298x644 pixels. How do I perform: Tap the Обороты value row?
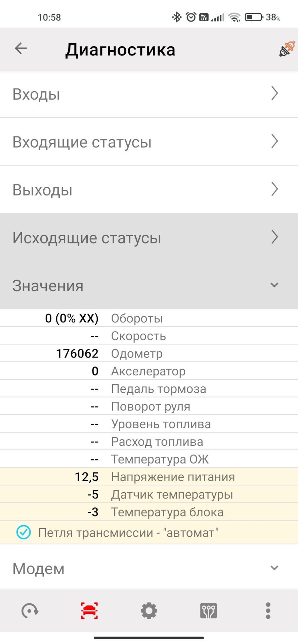pyautogui.click(x=149, y=318)
